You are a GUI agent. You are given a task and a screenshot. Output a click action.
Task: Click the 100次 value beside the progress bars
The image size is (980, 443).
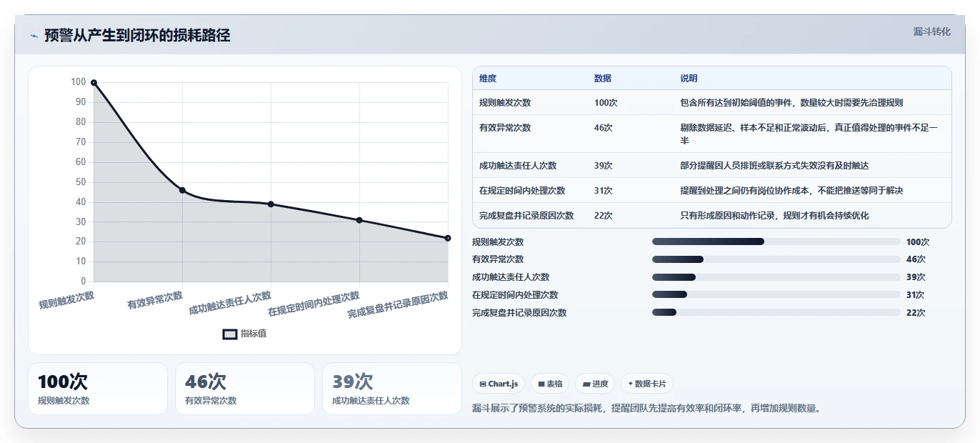pyautogui.click(x=918, y=242)
